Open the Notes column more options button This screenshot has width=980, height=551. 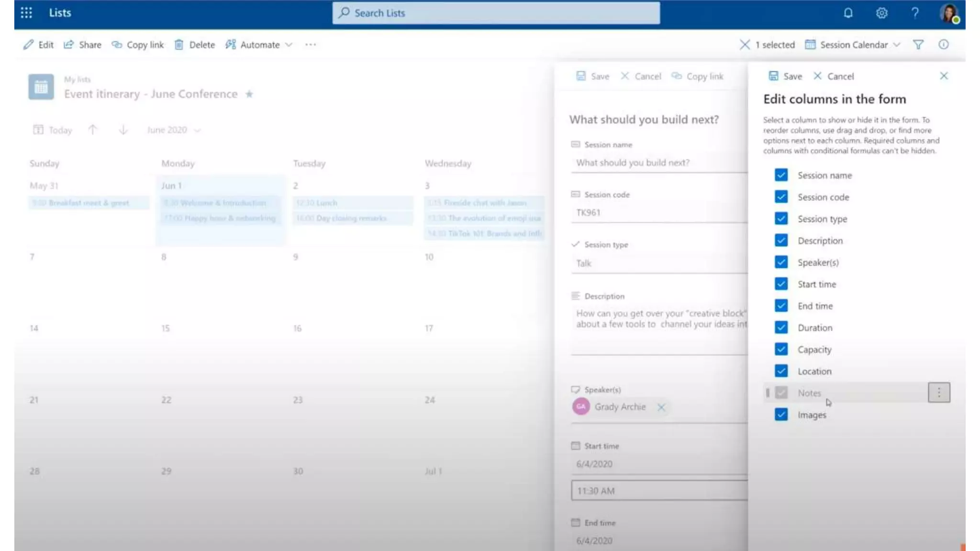click(x=938, y=393)
